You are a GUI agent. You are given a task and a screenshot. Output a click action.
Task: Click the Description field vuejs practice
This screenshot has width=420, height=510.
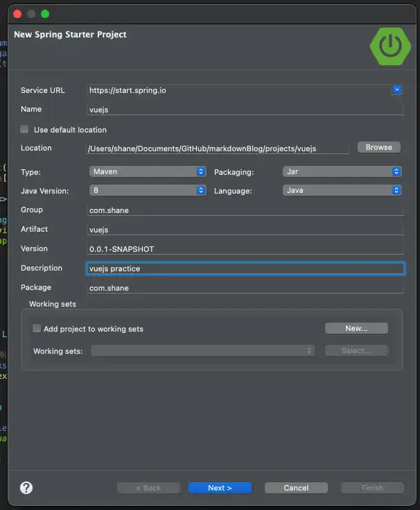pyautogui.click(x=245, y=269)
